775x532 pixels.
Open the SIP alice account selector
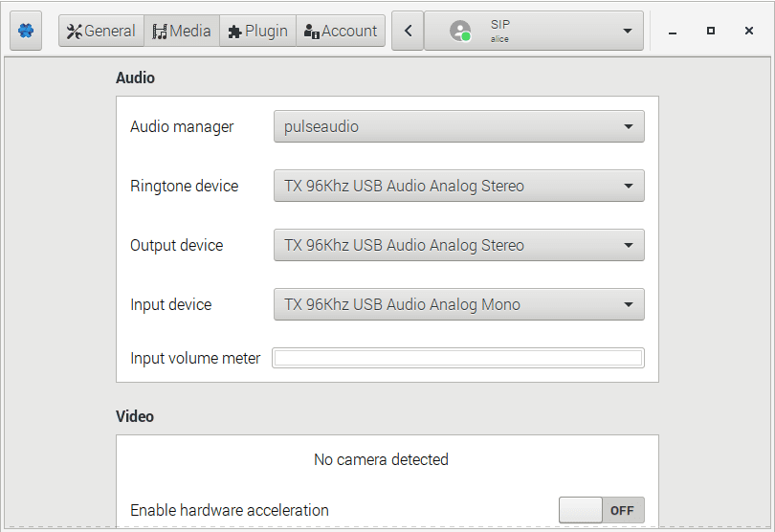[534, 31]
